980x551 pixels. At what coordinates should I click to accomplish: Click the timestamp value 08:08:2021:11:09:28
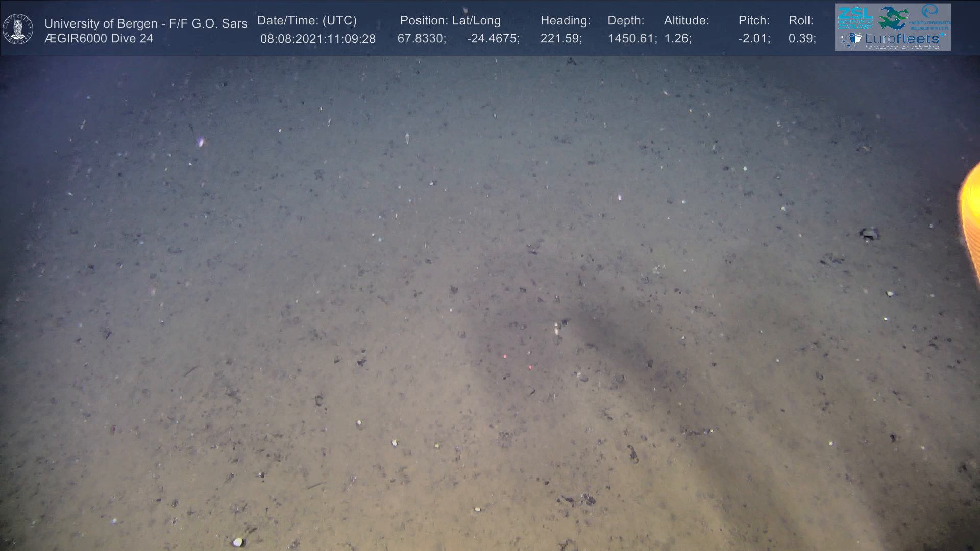click(x=317, y=39)
